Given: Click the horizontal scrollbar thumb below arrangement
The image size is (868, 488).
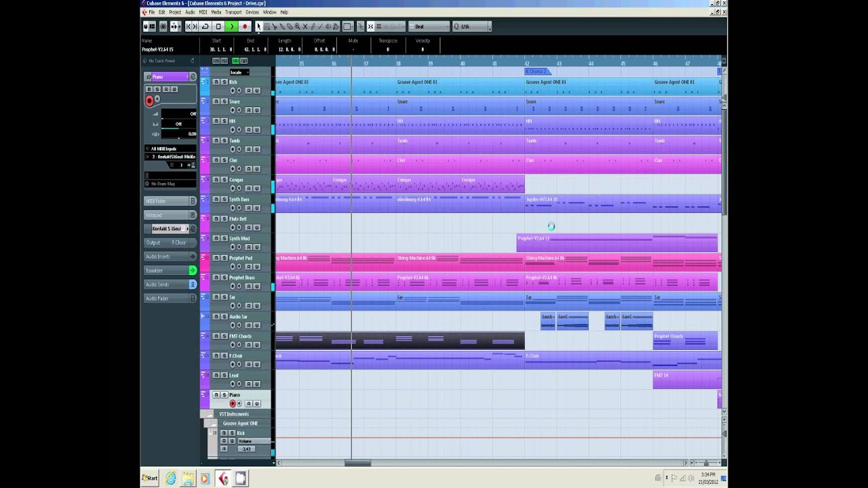Looking at the screenshot, I should pos(357,463).
